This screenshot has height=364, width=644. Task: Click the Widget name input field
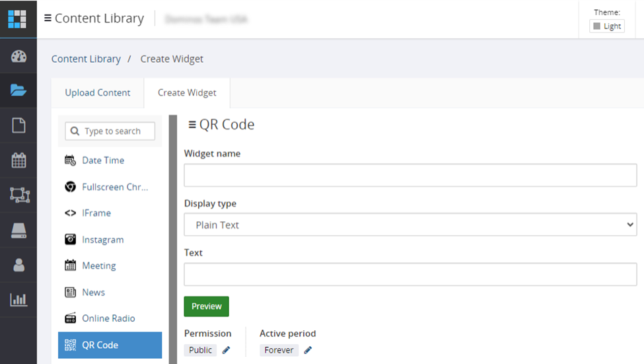click(410, 176)
